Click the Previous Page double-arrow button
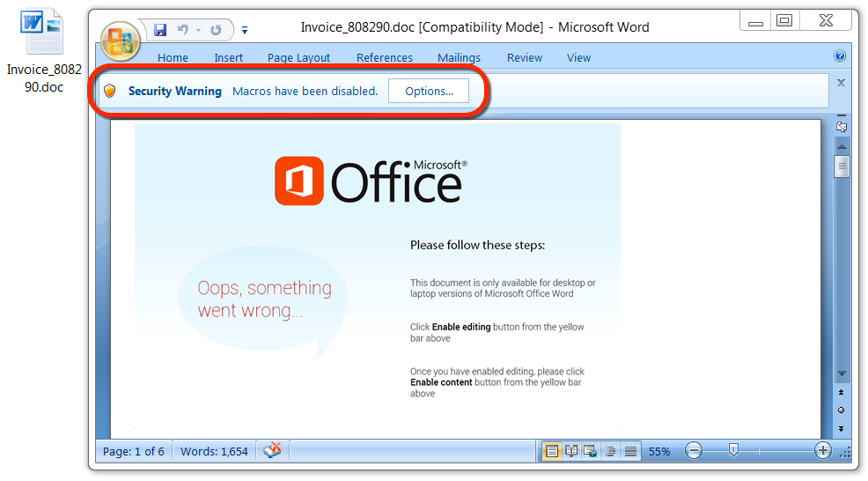 pos(841,392)
